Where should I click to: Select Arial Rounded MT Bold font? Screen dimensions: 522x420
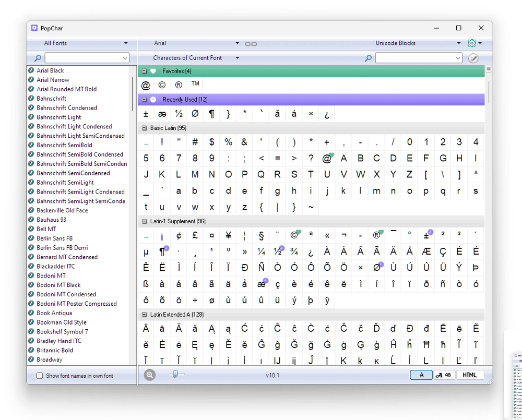point(67,89)
